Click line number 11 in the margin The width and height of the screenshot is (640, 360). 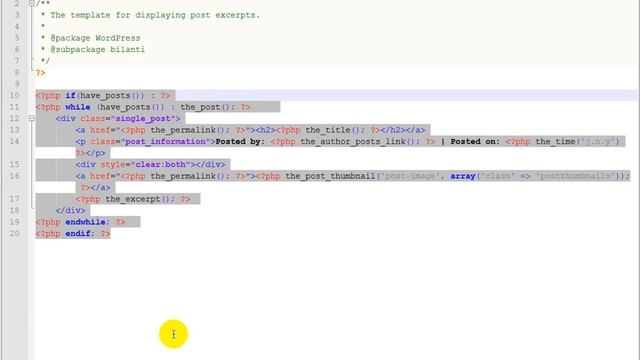point(14,107)
